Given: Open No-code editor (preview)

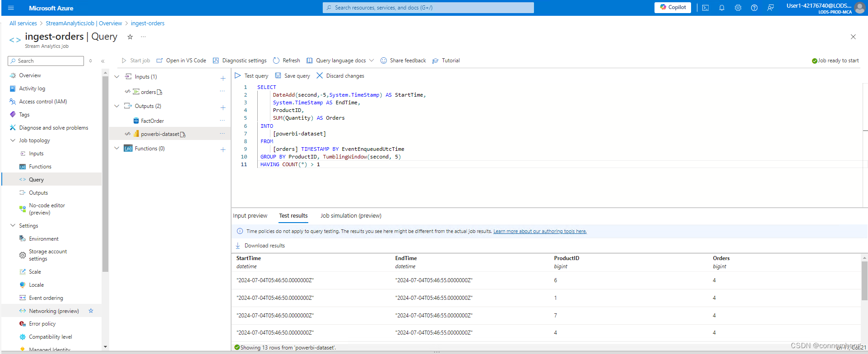Looking at the screenshot, I should click(x=47, y=209).
